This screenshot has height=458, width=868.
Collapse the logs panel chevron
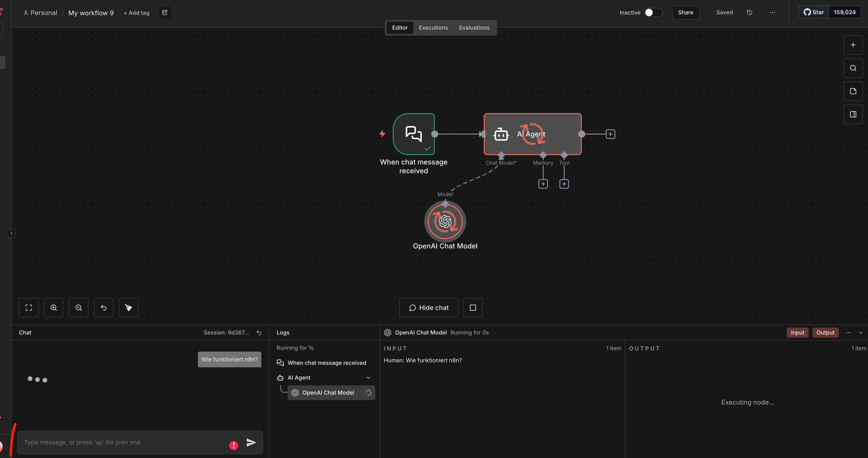[861, 333]
